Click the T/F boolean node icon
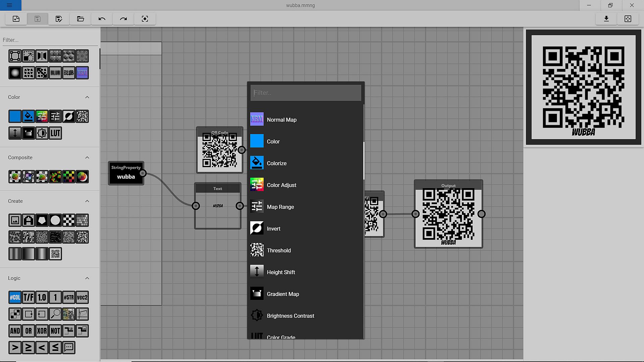The image size is (644, 362). point(29,297)
